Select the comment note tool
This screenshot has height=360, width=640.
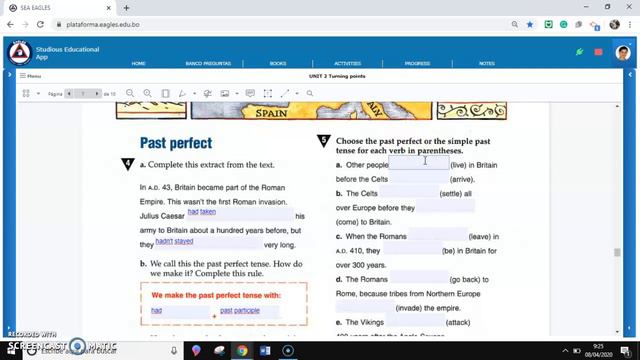click(250, 93)
